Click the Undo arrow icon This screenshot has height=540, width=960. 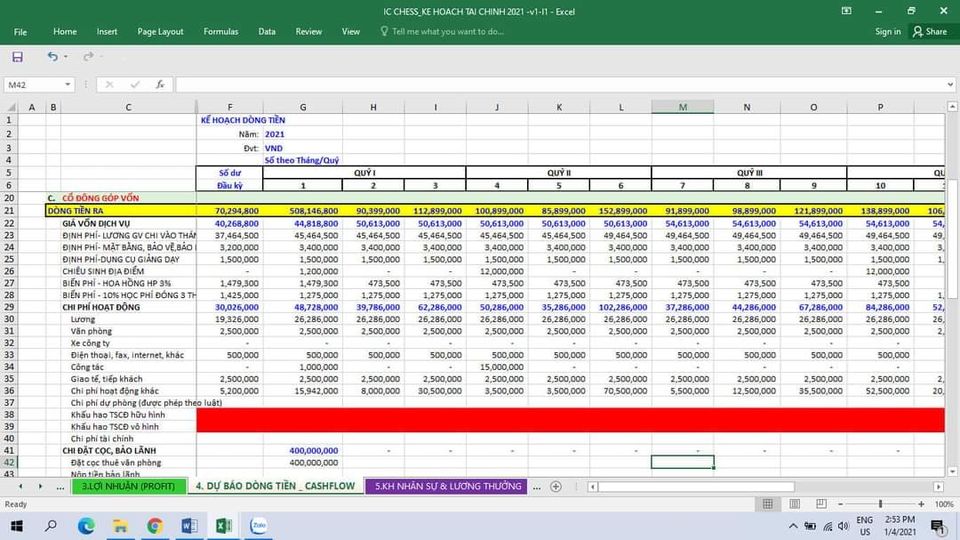(52, 57)
